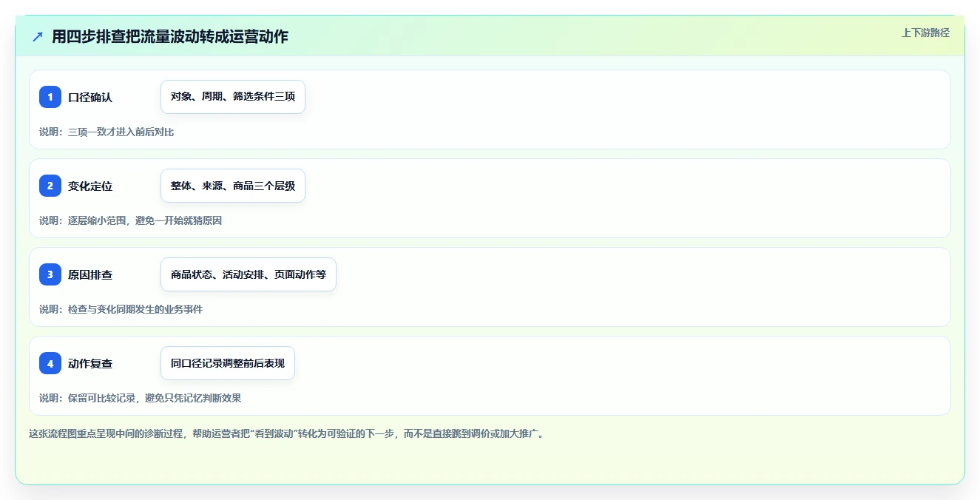Click the arrow icon beside the title
Screen dimensions: 980x500
tap(38, 36)
